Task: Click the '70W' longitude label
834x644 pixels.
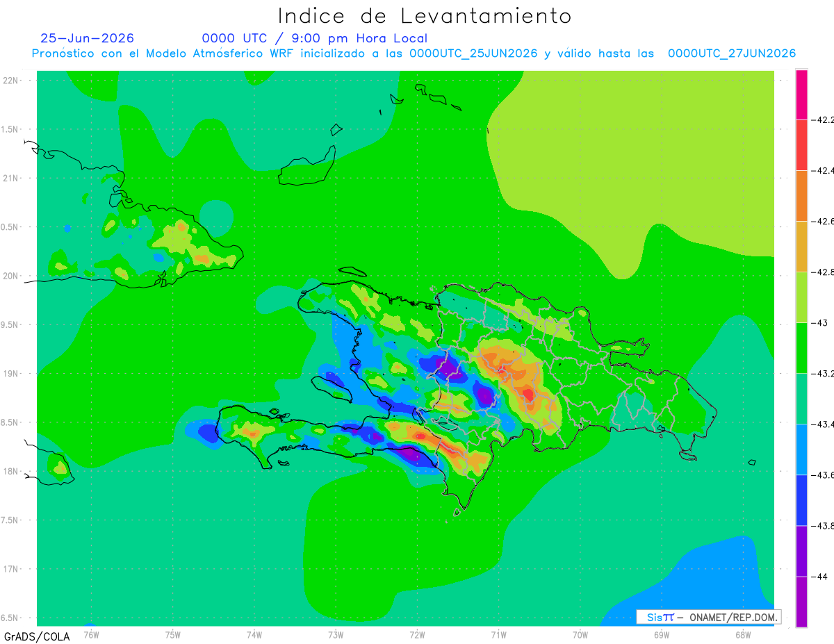Action: pos(580,634)
